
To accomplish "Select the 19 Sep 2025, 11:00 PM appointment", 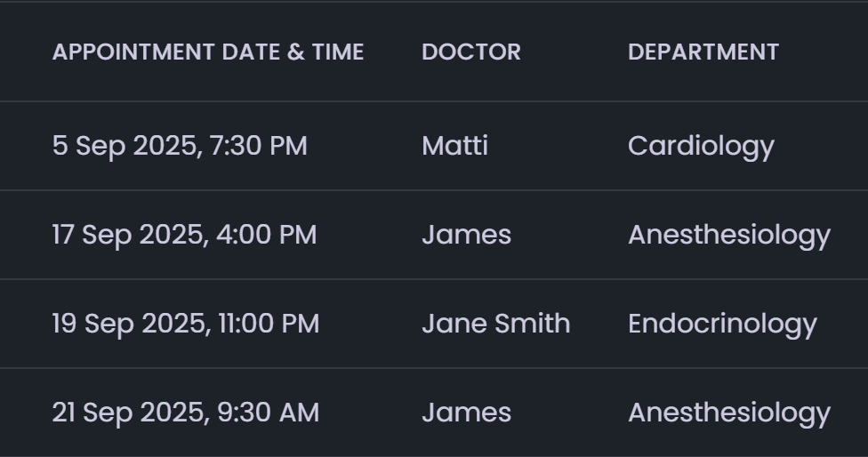I will pos(185,324).
